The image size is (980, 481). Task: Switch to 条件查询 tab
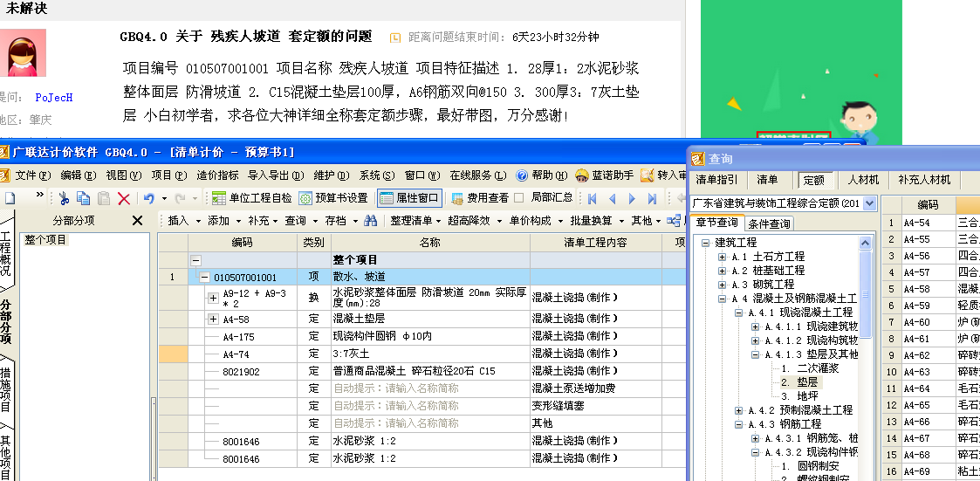click(x=770, y=223)
